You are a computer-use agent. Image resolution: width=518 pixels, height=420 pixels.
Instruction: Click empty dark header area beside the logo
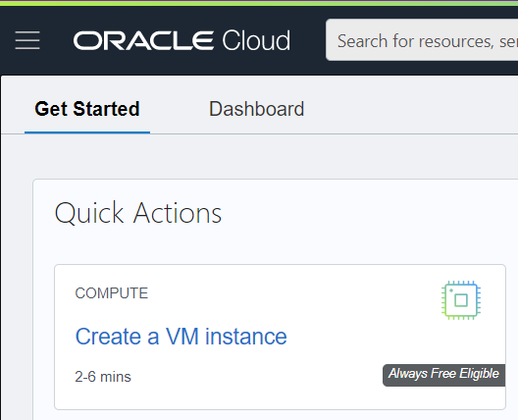pos(307,40)
